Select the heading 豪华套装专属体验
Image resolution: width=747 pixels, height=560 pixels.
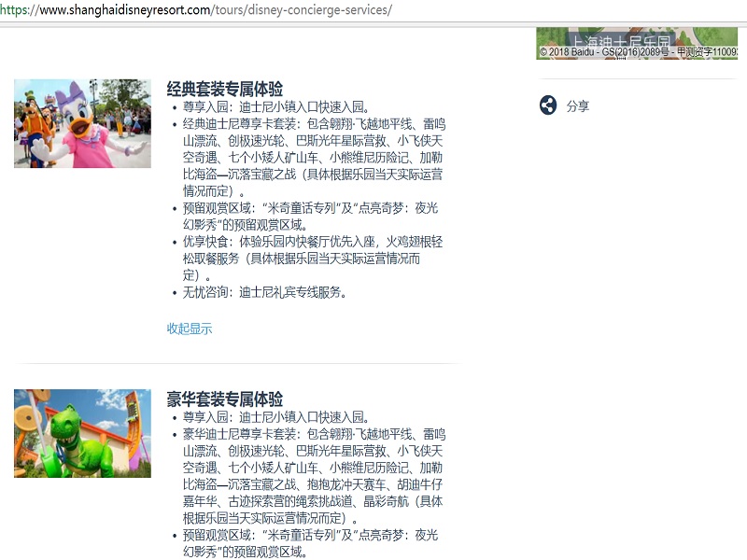pos(224,399)
